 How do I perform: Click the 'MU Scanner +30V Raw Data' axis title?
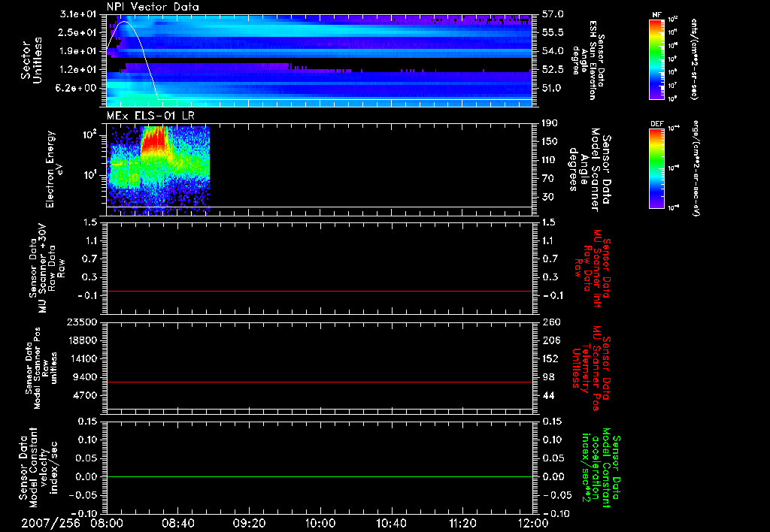tap(46, 269)
